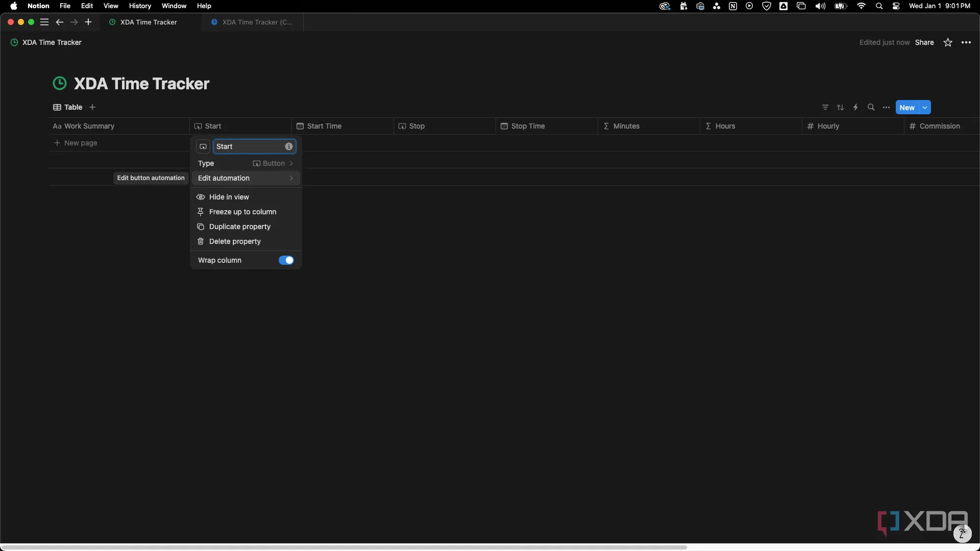
Task: Hide the Start property in view
Action: (x=246, y=197)
